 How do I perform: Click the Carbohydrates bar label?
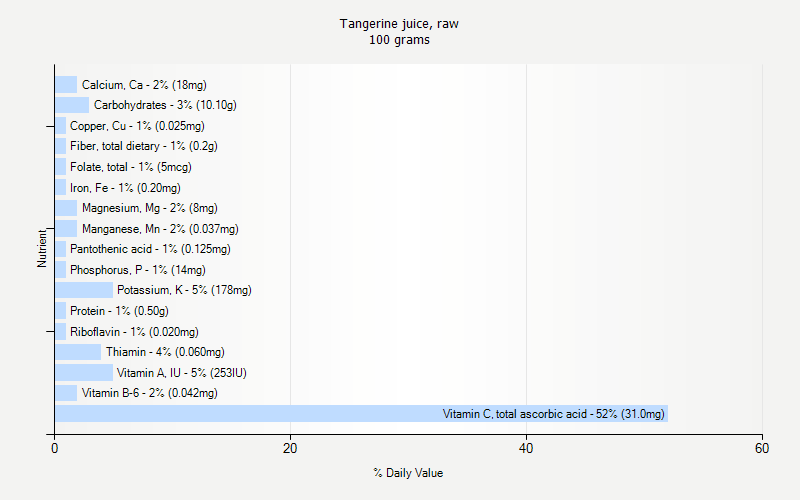tap(165, 105)
